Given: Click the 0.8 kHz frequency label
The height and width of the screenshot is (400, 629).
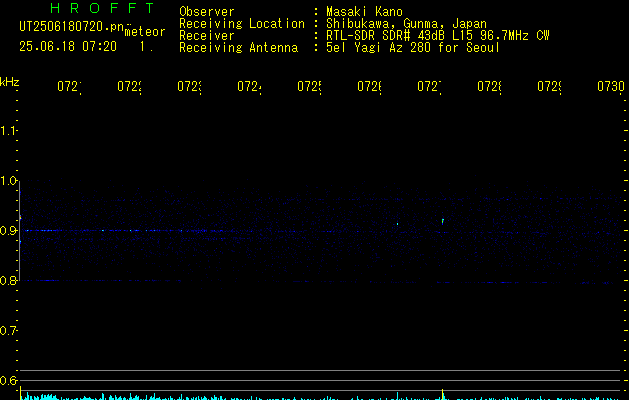Looking at the screenshot, I should coord(8,280).
